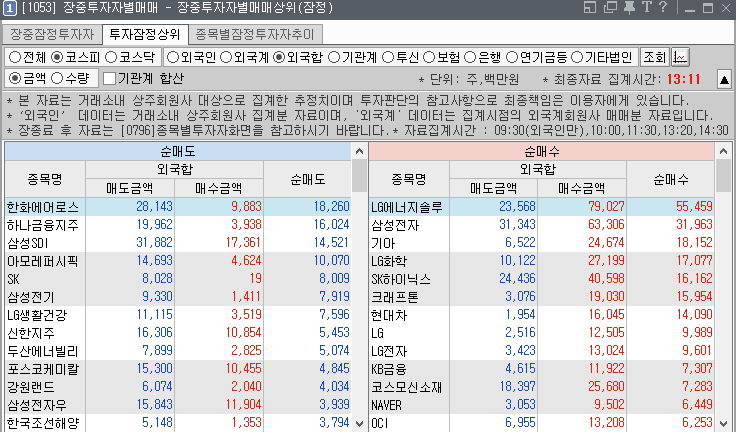
Task: Click the window layout icon in title bar
Action: coord(591,9)
